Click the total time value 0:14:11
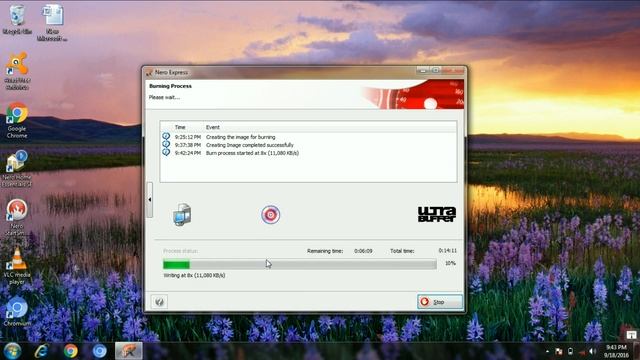The image size is (640, 360). (447, 251)
